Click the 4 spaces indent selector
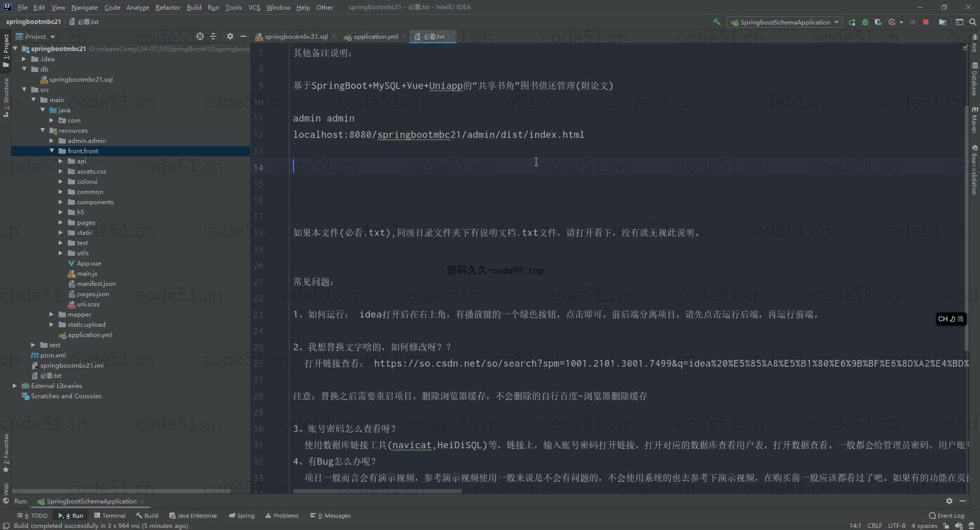This screenshot has width=980, height=530. click(924, 525)
